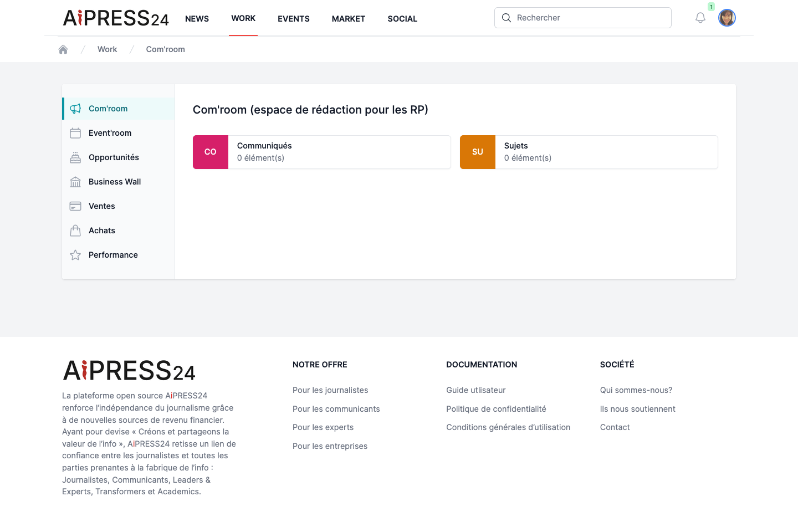Click the orange SU badge
Screen dimensions: 798x532
pos(478,152)
